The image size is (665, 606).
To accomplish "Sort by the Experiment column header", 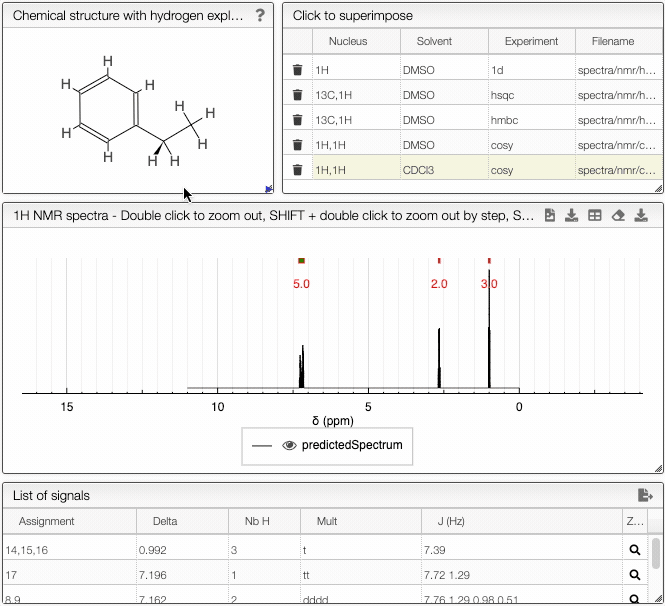I will (x=531, y=42).
